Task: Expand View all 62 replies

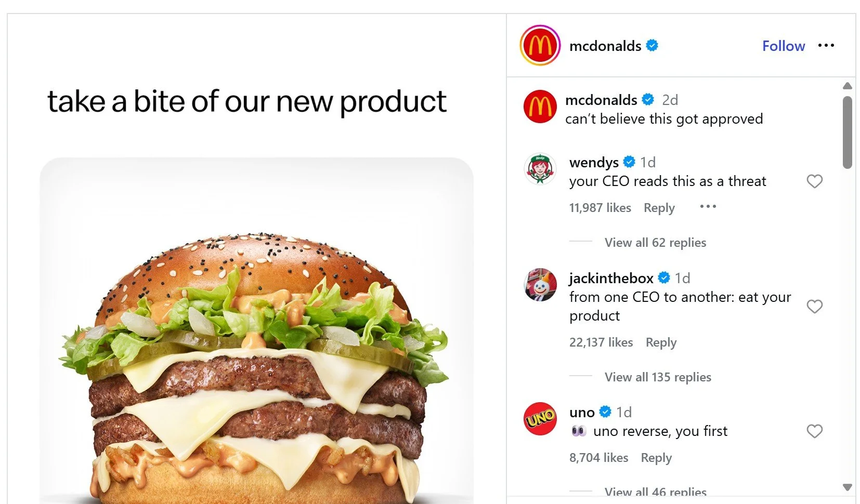Action: (x=655, y=243)
